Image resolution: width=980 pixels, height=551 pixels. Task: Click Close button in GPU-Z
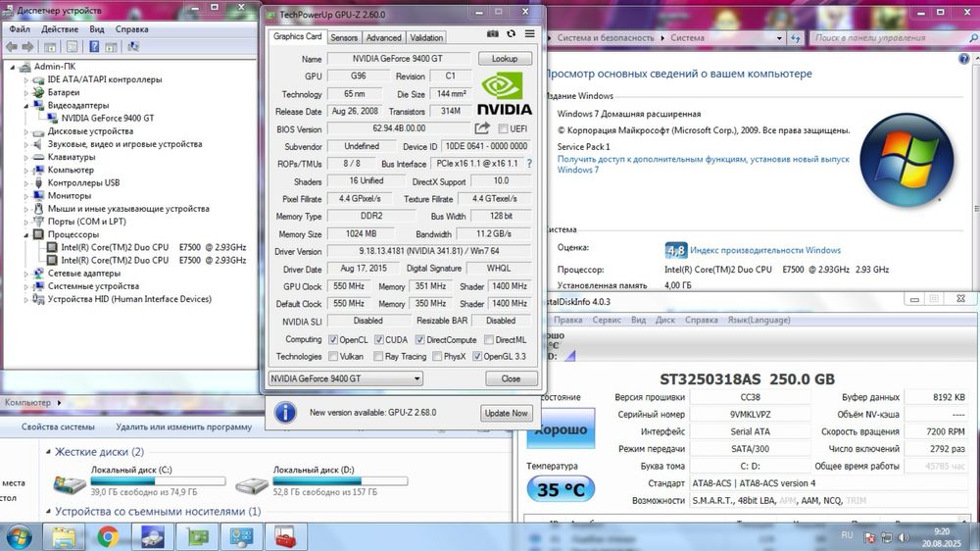click(511, 378)
